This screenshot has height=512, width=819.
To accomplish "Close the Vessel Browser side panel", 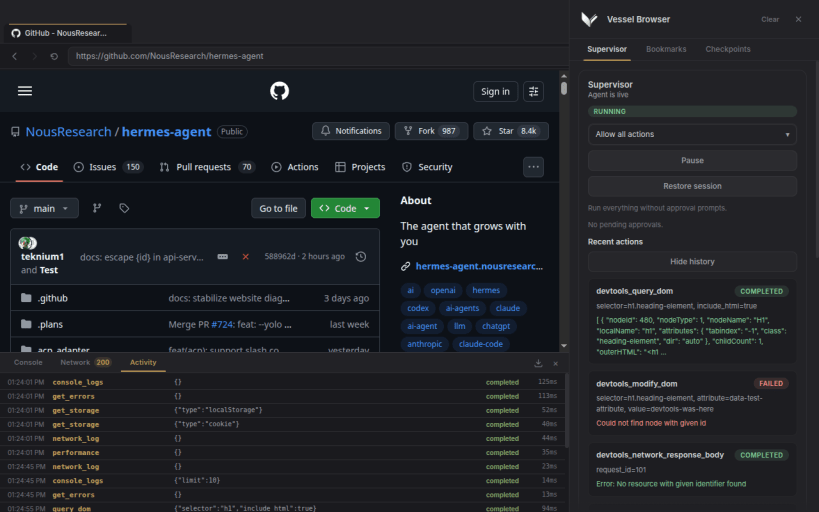I will click(x=798, y=19).
